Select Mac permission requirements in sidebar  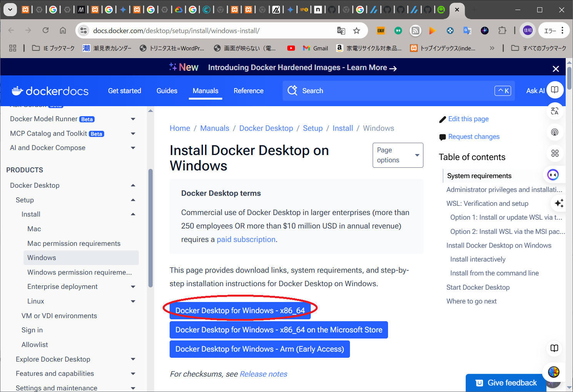[74, 244]
